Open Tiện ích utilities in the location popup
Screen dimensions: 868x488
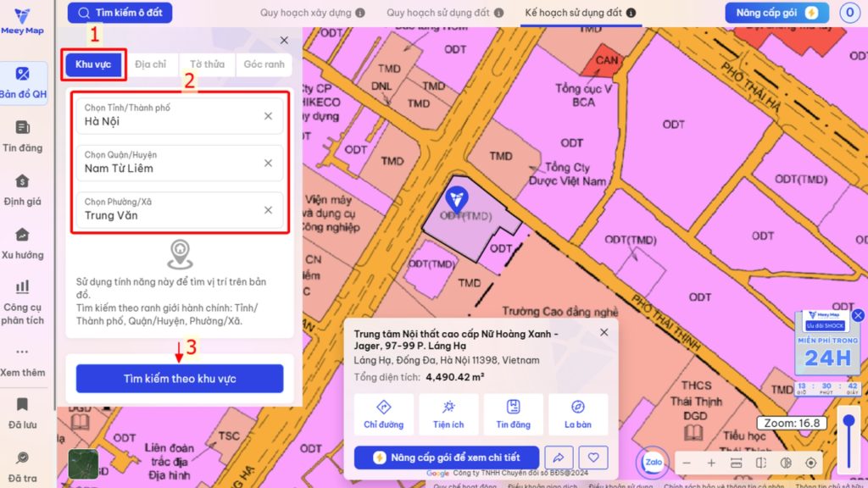448,414
